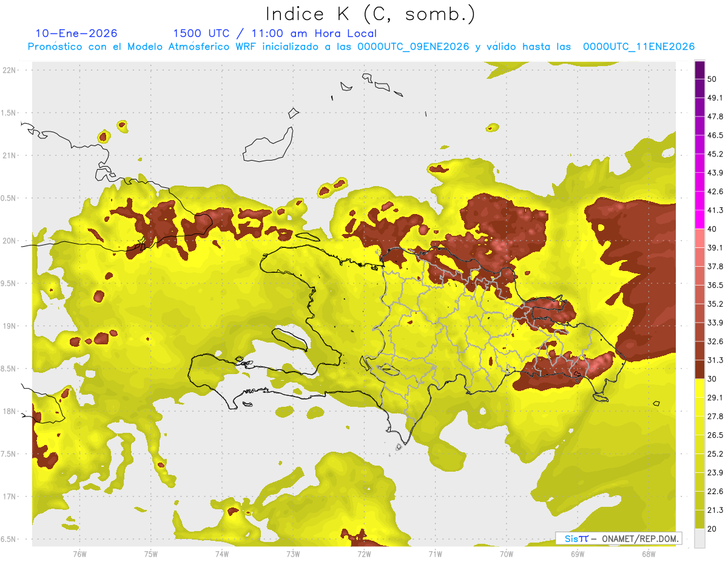Image resolution: width=728 pixels, height=562 pixels.
Task: Click the colorbar value '23.9'
Action: tap(715, 473)
